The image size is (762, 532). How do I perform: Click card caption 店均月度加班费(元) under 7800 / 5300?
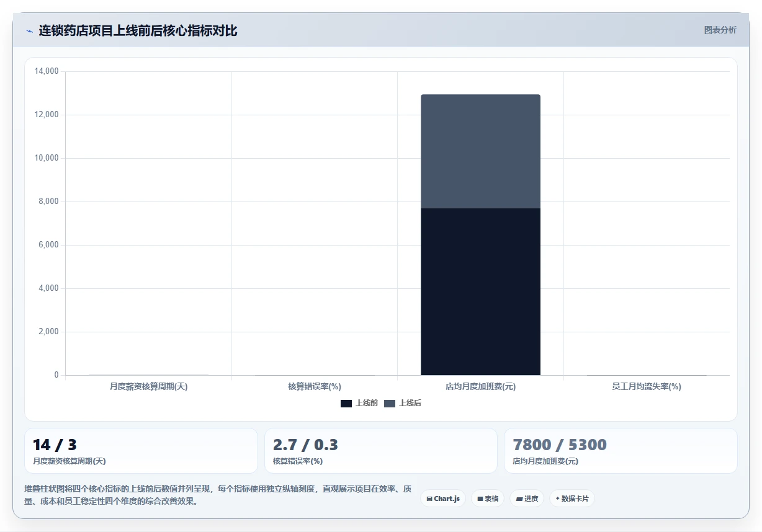click(545, 461)
